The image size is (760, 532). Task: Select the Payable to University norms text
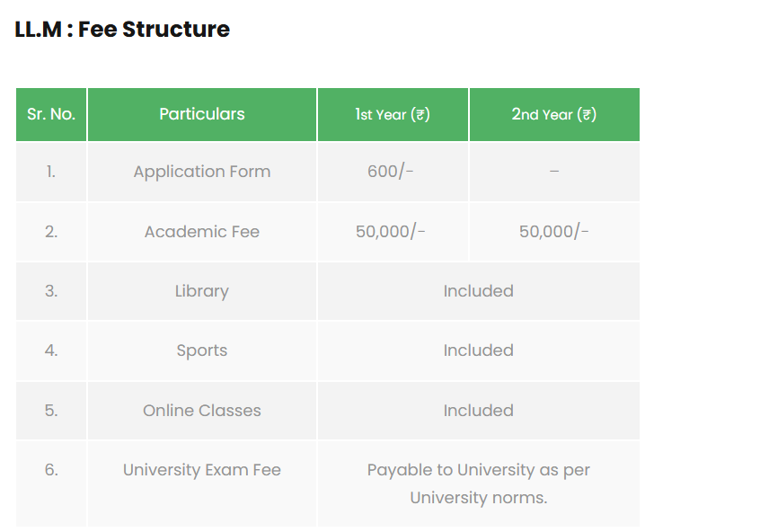[x=478, y=483]
